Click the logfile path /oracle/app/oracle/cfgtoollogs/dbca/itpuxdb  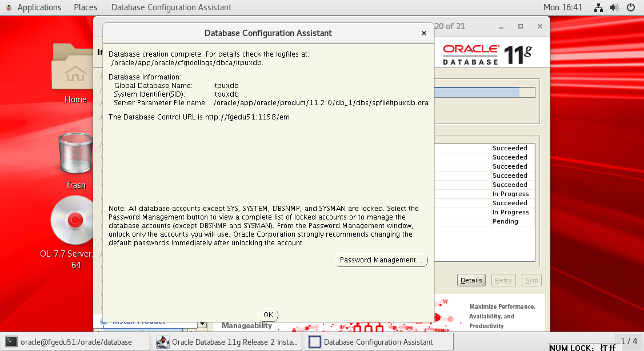pos(187,63)
